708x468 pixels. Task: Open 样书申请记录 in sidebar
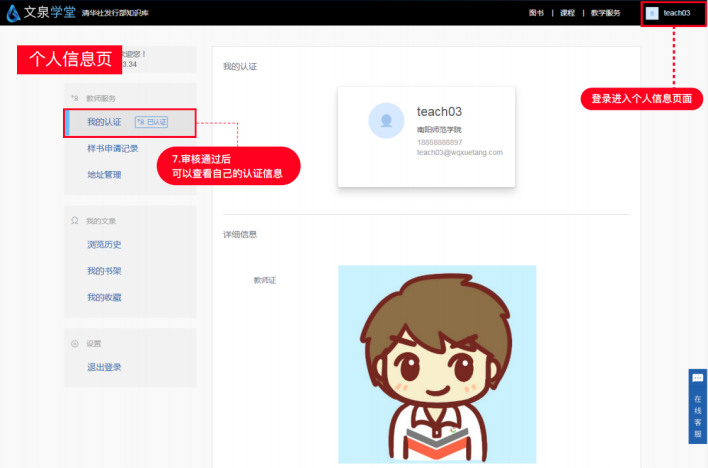point(112,148)
